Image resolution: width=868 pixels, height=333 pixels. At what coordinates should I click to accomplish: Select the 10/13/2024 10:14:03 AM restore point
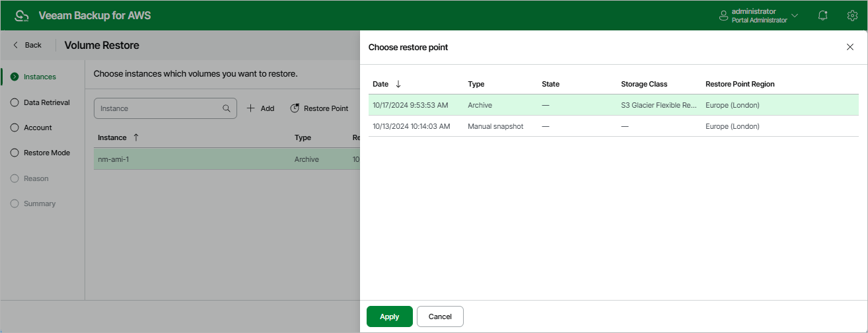614,126
